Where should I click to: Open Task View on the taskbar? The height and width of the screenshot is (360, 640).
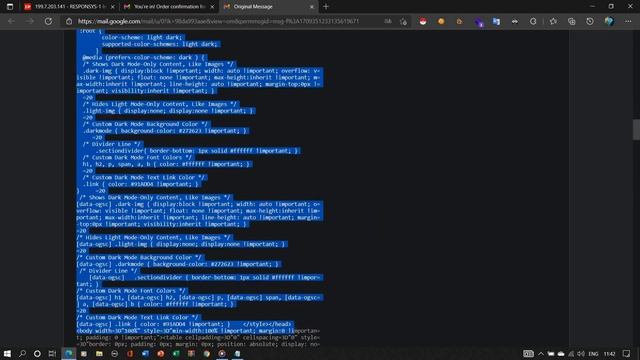coord(52,353)
